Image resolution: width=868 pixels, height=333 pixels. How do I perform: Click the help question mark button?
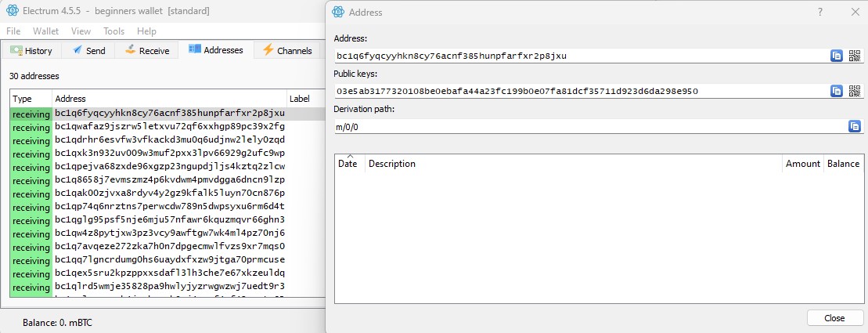point(820,12)
